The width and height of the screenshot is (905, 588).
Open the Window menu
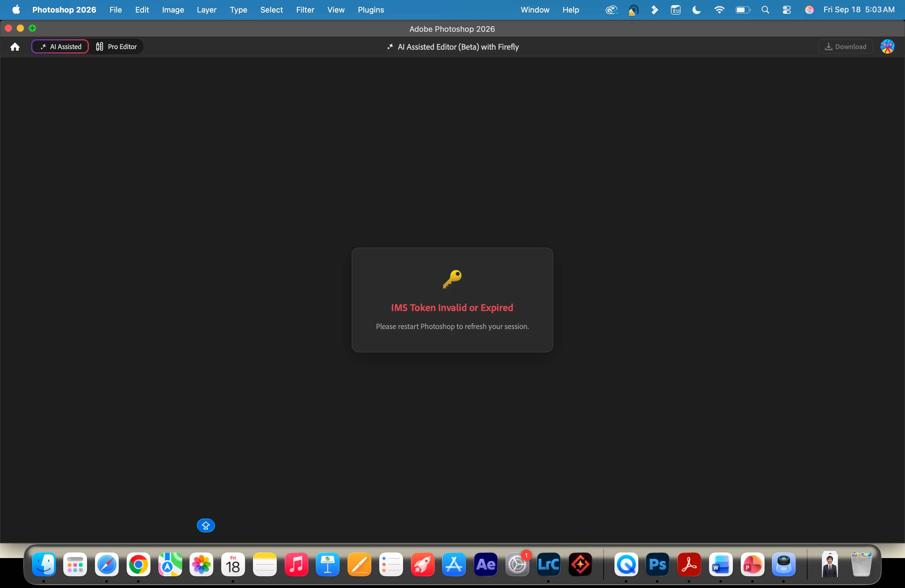pyautogui.click(x=535, y=10)
